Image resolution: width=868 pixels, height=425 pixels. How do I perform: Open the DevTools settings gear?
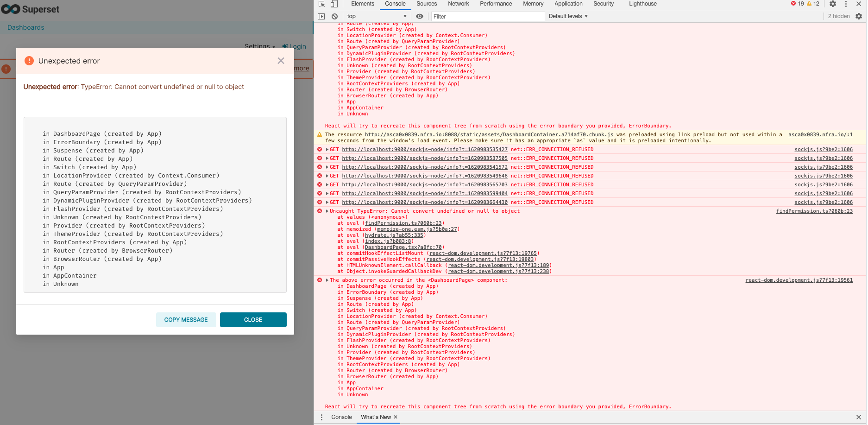pyautogui.click(x=833, y=4)
